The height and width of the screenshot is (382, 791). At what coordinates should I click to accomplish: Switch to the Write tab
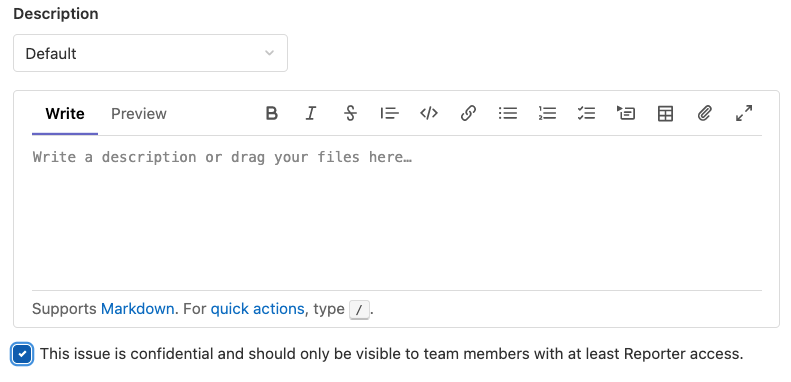pos(65,114)
